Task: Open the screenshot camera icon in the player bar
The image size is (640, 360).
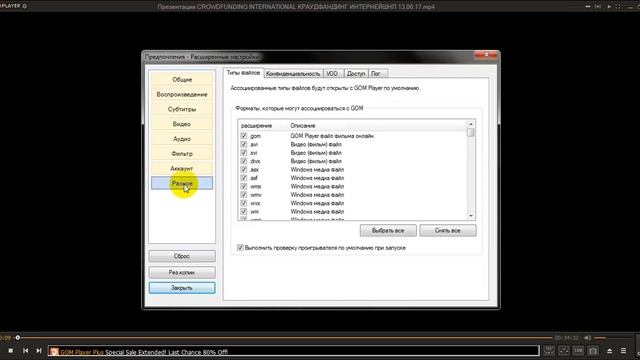Action: (593, 351)
